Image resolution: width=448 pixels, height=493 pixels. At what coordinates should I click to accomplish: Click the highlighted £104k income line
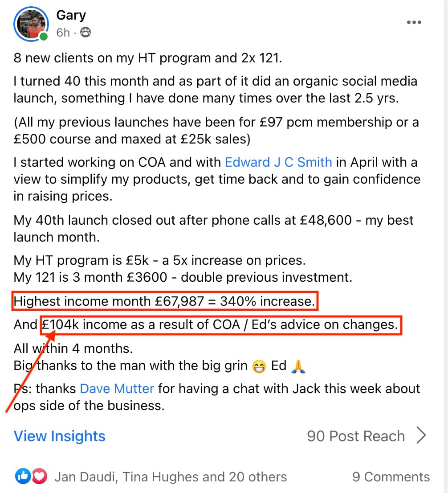tap(221, 325)
